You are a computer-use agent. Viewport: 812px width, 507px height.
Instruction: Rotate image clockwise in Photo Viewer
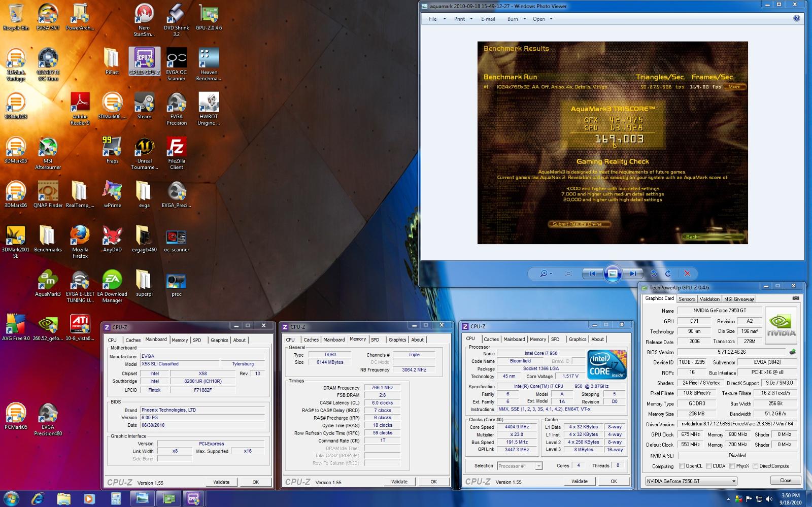tap(668, 274)
